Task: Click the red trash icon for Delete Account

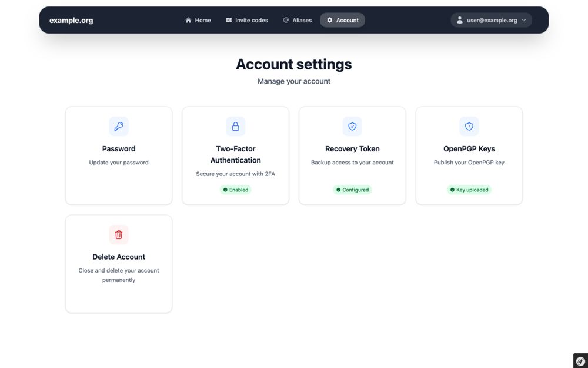Action: [119, 234]
